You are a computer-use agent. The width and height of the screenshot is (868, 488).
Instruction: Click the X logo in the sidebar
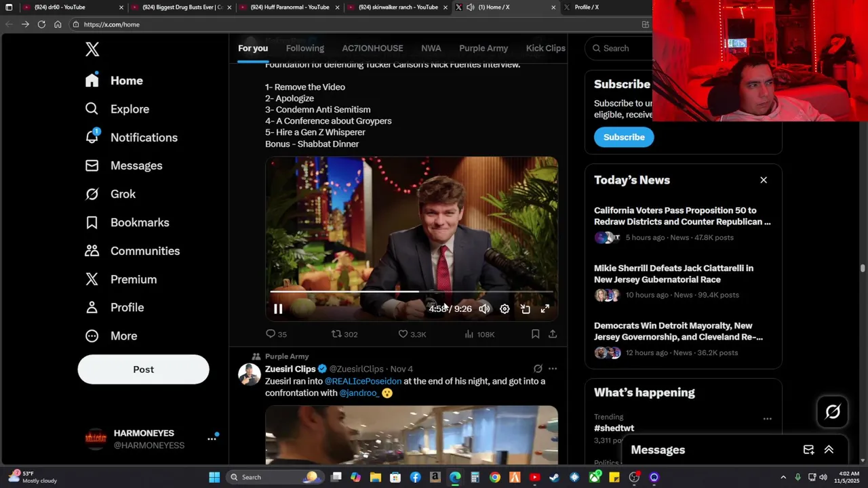click(x=92, y=49)
